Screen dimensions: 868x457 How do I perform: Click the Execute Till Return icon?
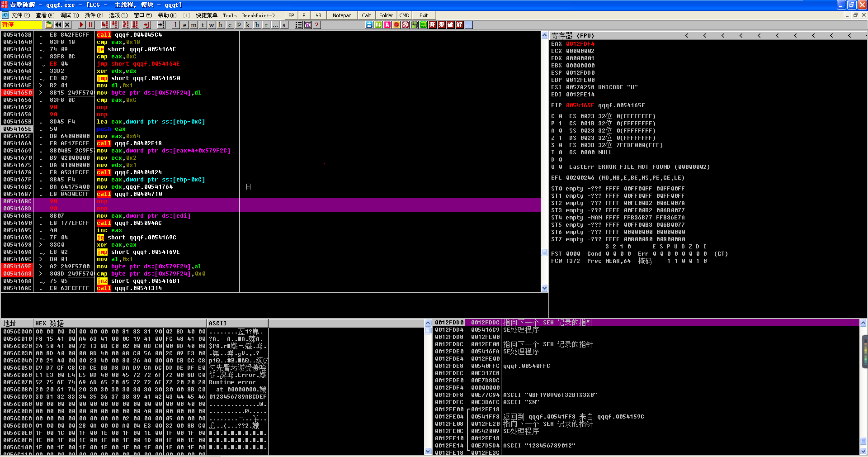(x=146, y=25)
